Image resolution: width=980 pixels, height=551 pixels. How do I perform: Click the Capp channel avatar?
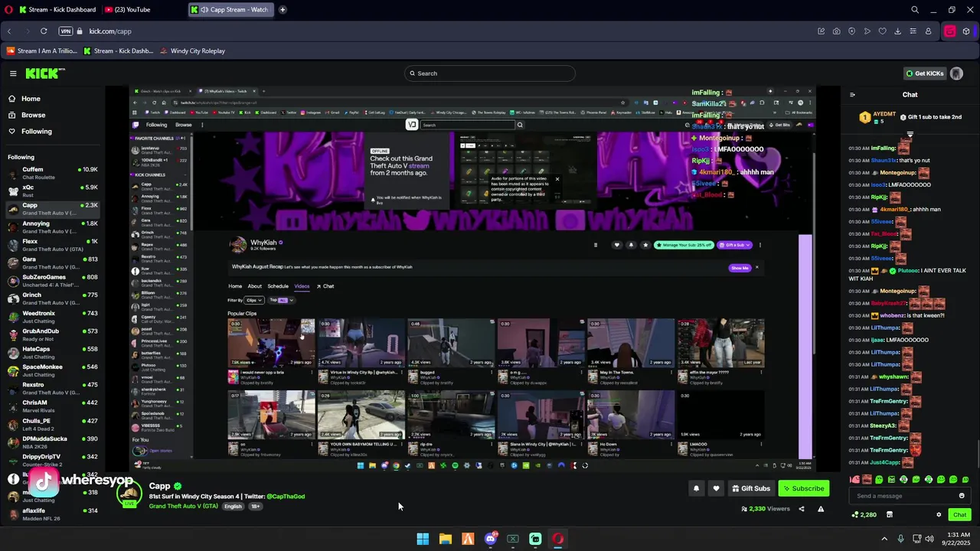129,493
